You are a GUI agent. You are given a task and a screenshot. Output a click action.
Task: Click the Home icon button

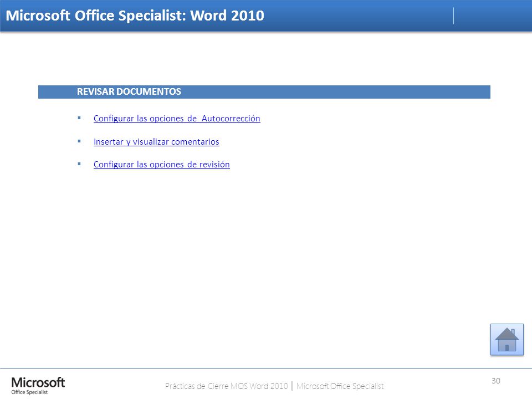(507, 340)
